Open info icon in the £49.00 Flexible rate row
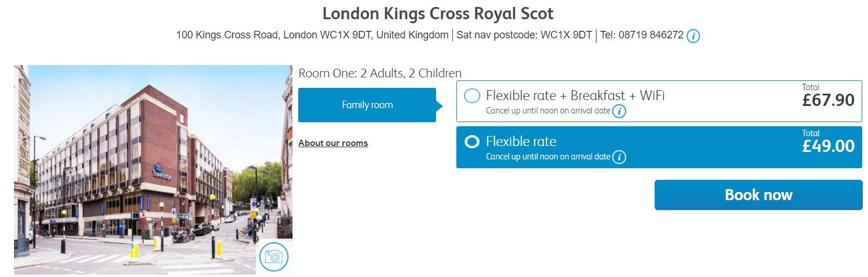Viewport: 868px width, 277px height. [x=619, y=157]
